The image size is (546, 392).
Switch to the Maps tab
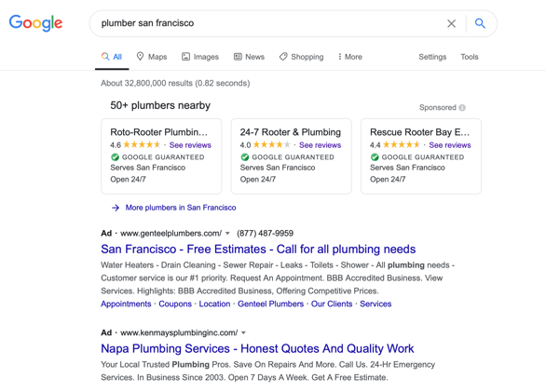click(152, 57)
